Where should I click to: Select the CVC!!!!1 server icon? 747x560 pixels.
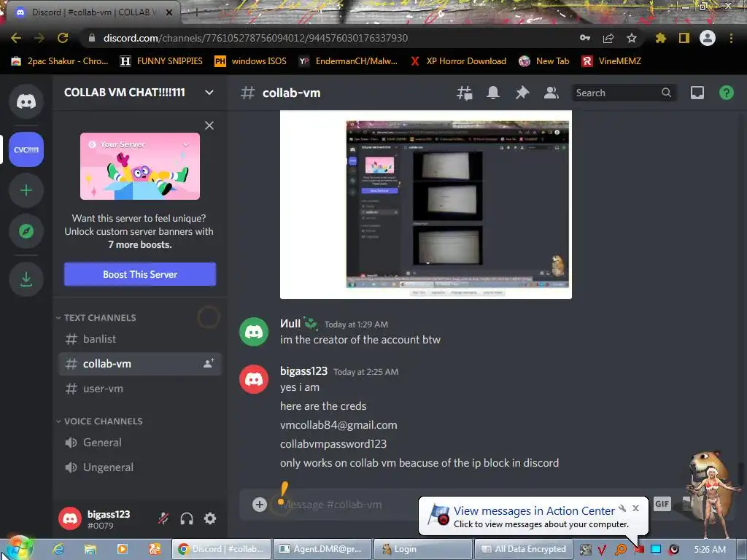point(26,149)
